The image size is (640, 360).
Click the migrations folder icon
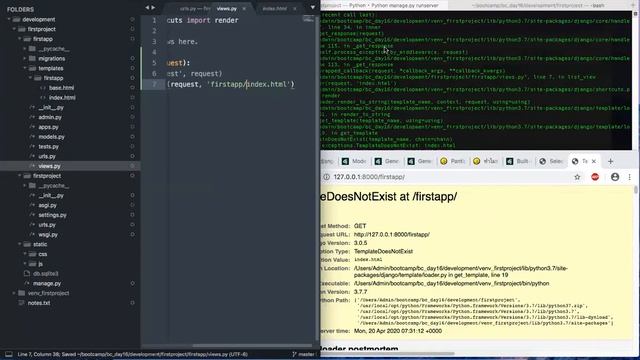point(32,58)
